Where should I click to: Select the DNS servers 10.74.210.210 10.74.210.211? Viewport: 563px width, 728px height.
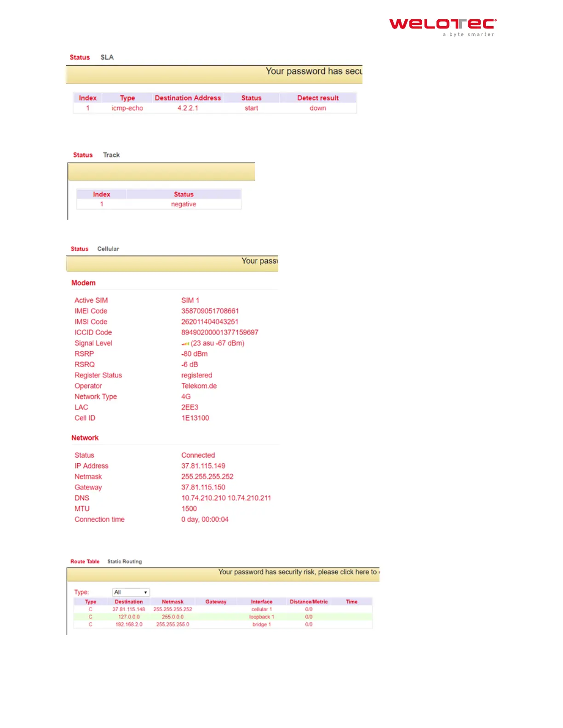pos(226,498)
